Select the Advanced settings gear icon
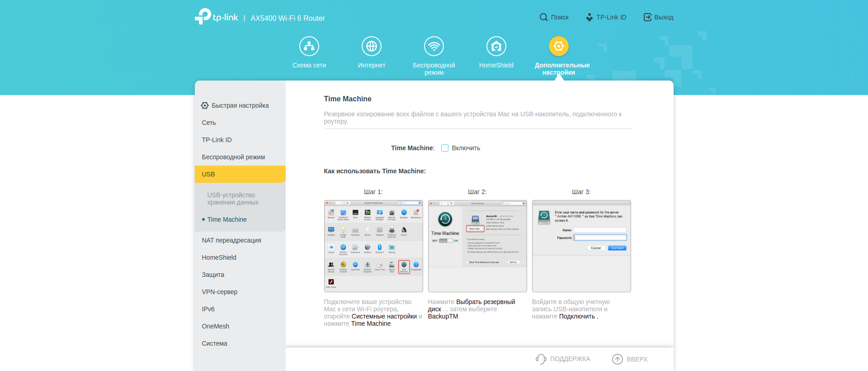This screenshot has width=868, height=371. pyautogui.click(x=559, y=46)
